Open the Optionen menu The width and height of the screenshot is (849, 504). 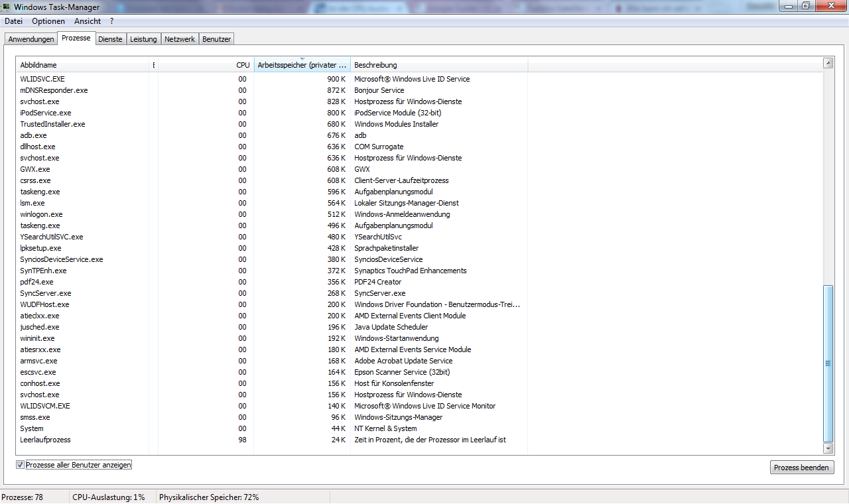pos(48,21)
